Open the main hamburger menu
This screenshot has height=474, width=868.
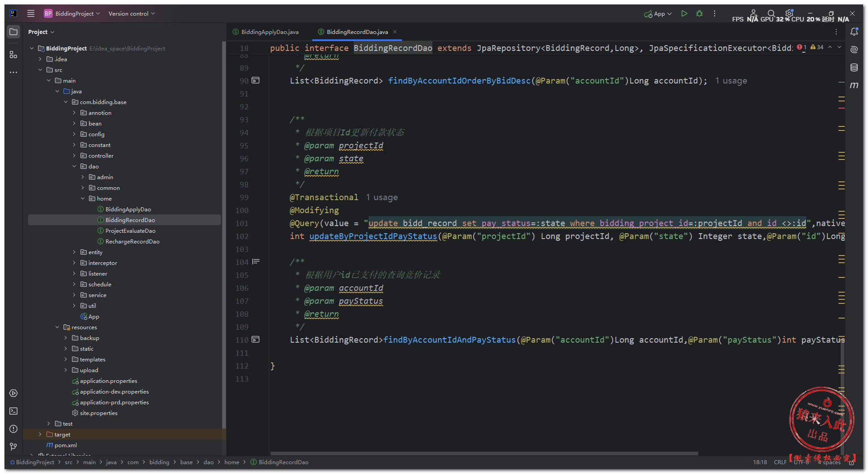[31, 14]
